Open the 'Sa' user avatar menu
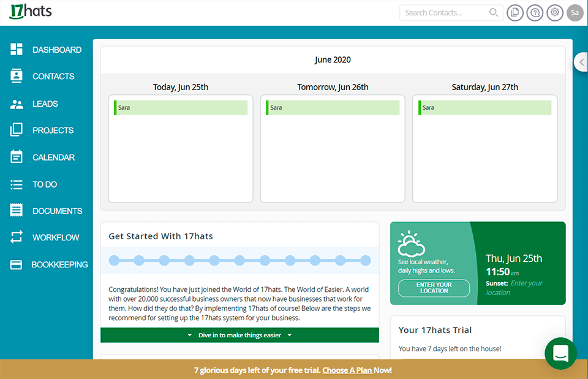The image size is (588, 379). point(575,12)
